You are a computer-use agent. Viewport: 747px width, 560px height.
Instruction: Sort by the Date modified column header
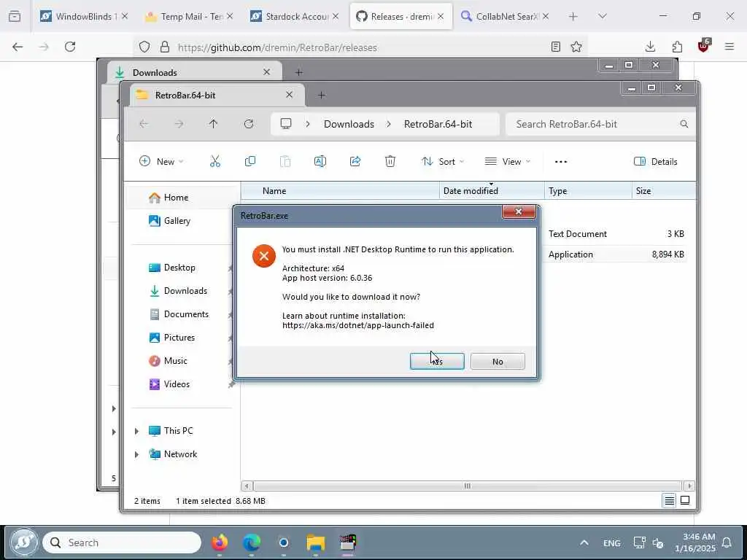pyautogui.click(x=492, y=190)
